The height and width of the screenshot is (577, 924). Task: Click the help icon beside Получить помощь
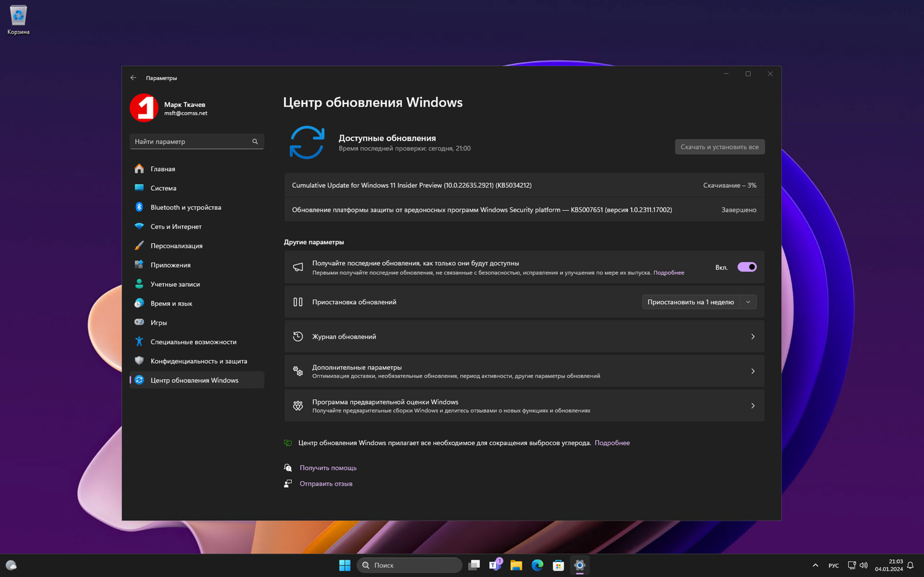(288, 468)
